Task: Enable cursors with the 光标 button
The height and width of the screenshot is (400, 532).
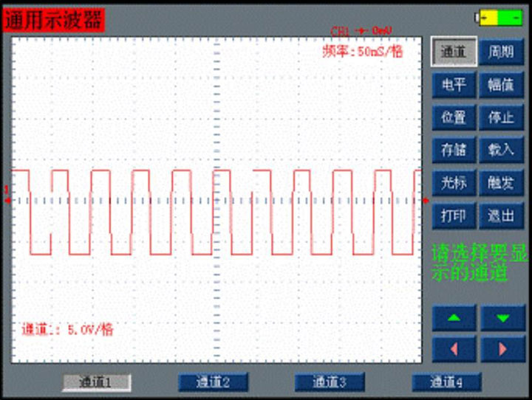Action: (454, 183)
